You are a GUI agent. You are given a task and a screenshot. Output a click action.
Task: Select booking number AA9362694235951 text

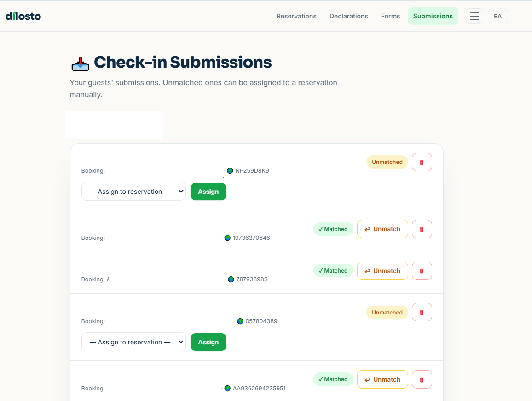coord(259,388)
